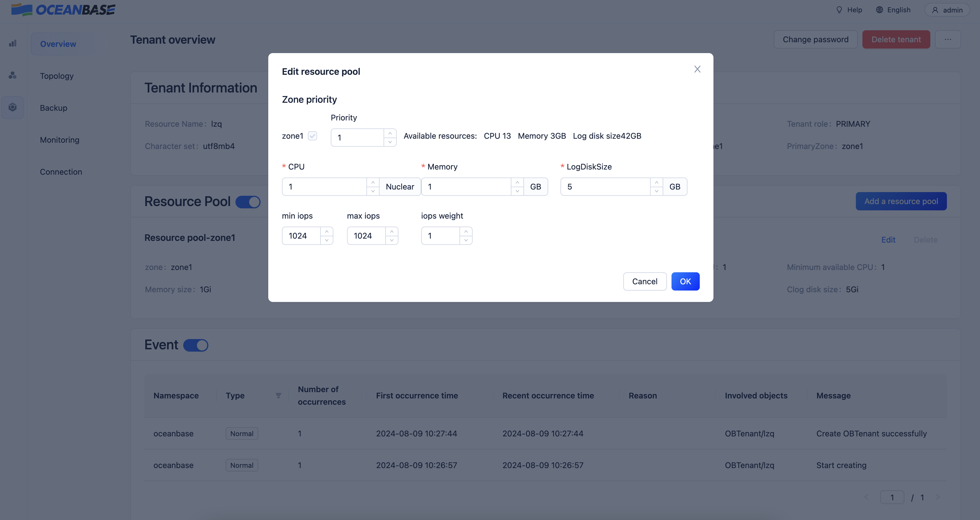Open the ellipsis more-options button near Delete tenant
This screenshot has width=980, height=520.
click(x=948, y=39)
